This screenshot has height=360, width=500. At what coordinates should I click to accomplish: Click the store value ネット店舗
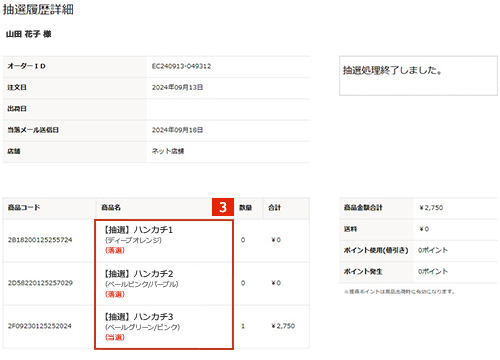(168, 151)
